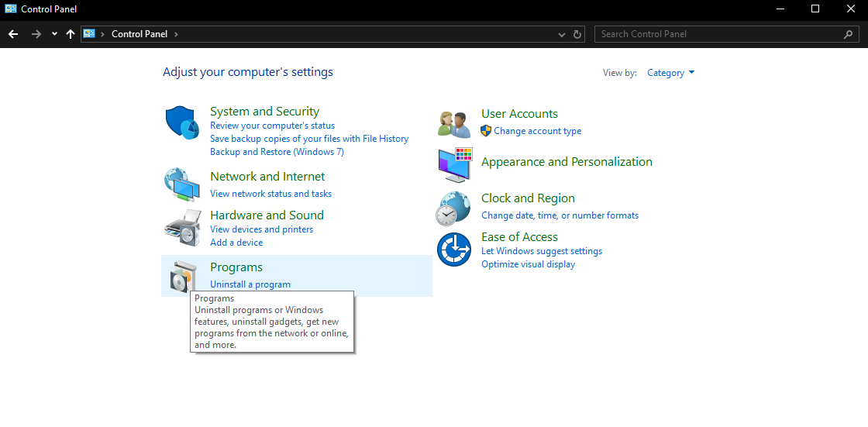Minimize the Control Panel window
The image size is (868, 427).
pyautogui.click(x=780, y=9)
